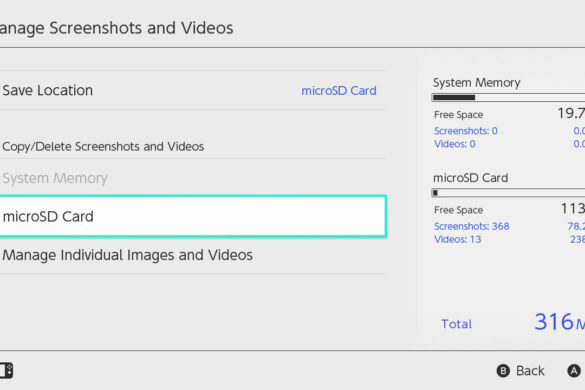This screenshot has width=585, height=390.
Task: Click the B button icon
Action: (x=503, y=371)
